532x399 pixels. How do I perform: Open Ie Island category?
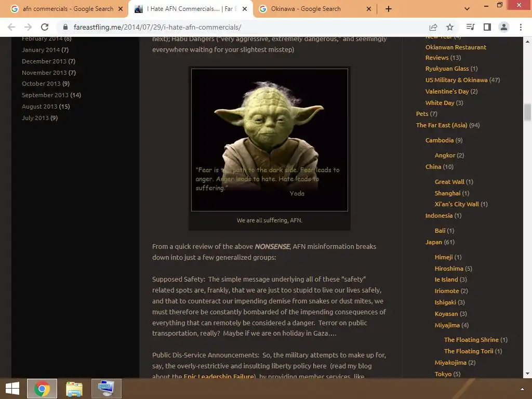tap(446, 280)
